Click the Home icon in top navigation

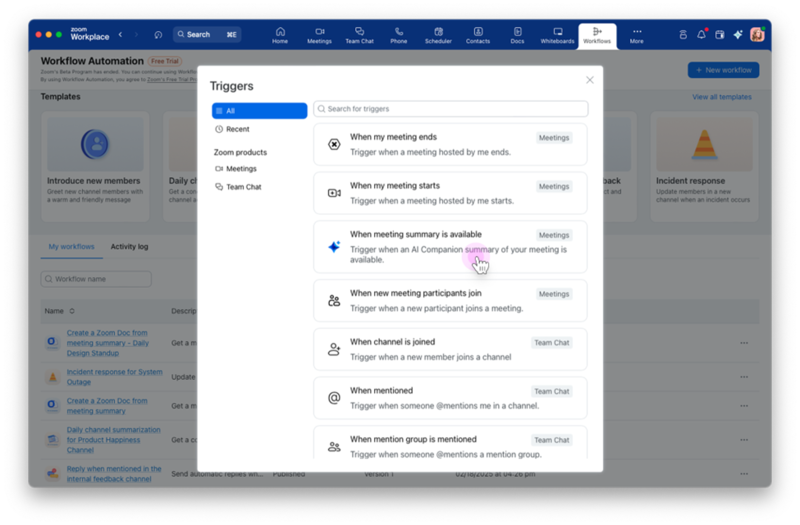[x=280, y=35]
